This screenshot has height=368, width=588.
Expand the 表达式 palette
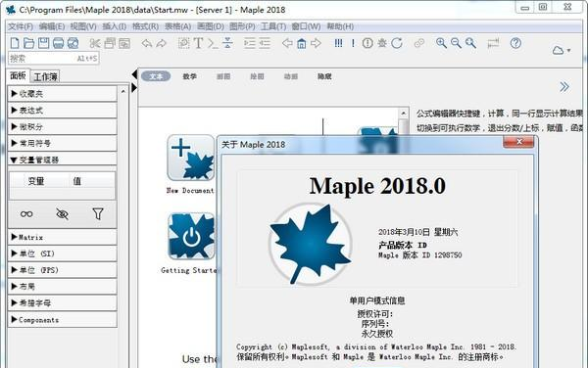[63, 110]
